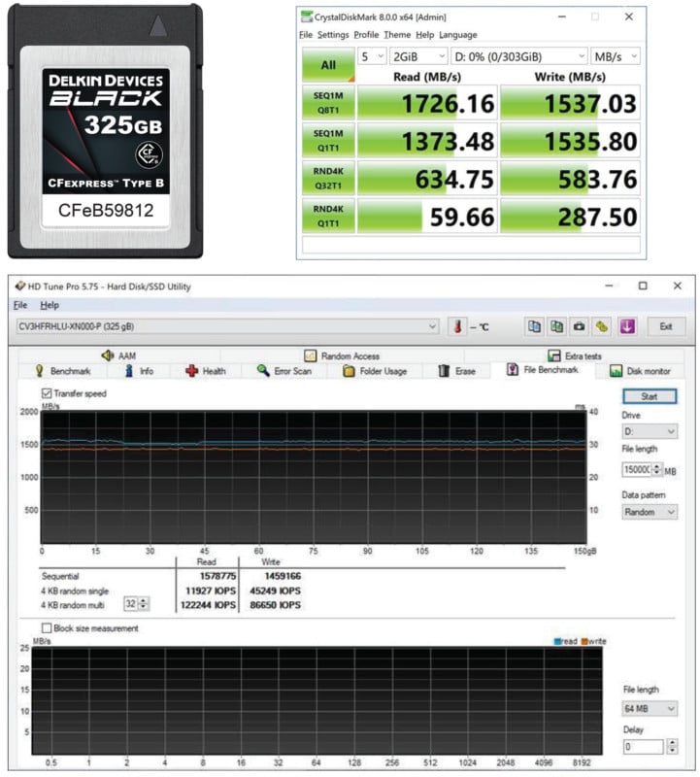Screen dimensions: 700x777
Task: Click CrystalDiskMark empty comment text box
Action: pyautogui.click(x=471, y=245)
